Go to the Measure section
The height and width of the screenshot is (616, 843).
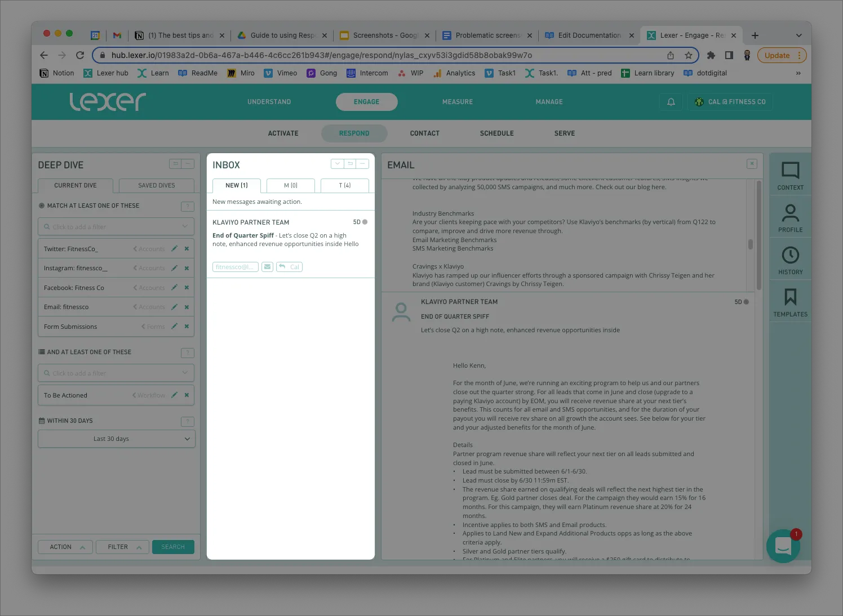458,102
